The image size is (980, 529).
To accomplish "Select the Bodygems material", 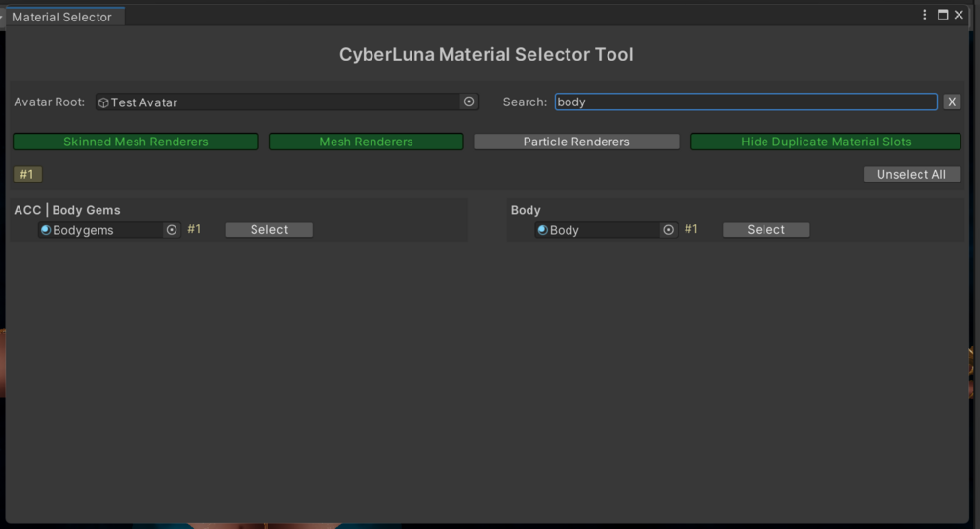I will coord(269,229).
